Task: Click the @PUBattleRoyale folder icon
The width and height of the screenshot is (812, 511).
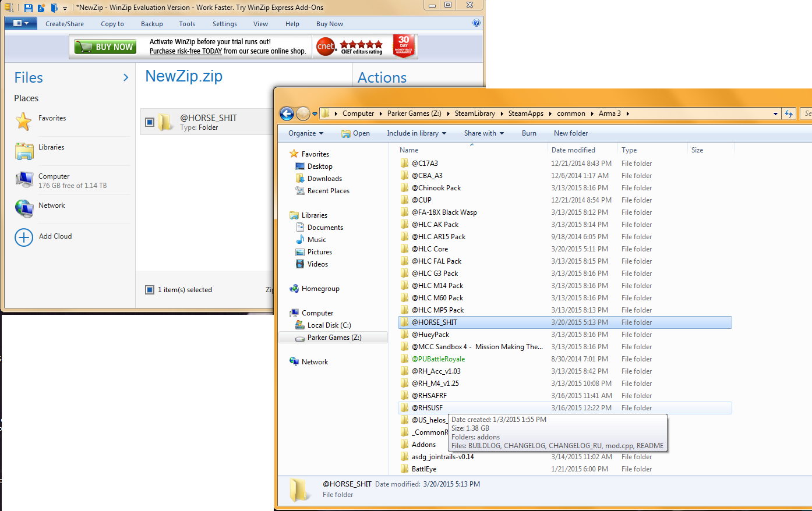Action: tap(405, 359)
